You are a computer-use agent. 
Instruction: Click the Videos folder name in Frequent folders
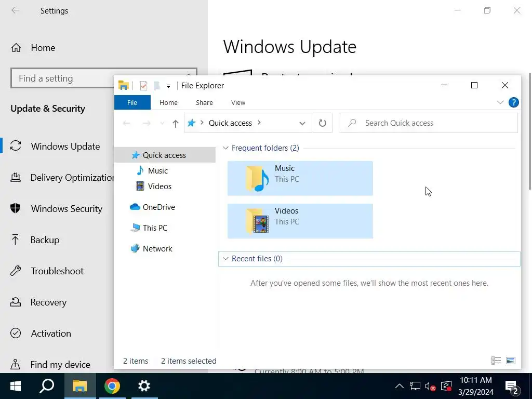(x=286, y=211)
